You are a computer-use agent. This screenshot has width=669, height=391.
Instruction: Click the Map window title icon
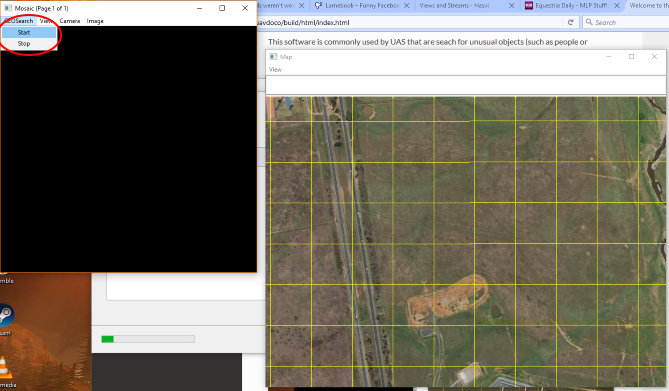pyautogui.click(x=273, y=56)
